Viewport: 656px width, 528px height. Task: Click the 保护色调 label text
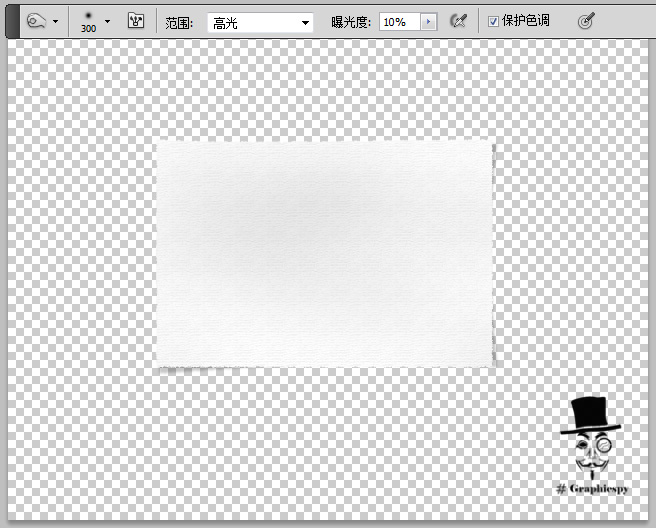[x=526, y=21]
